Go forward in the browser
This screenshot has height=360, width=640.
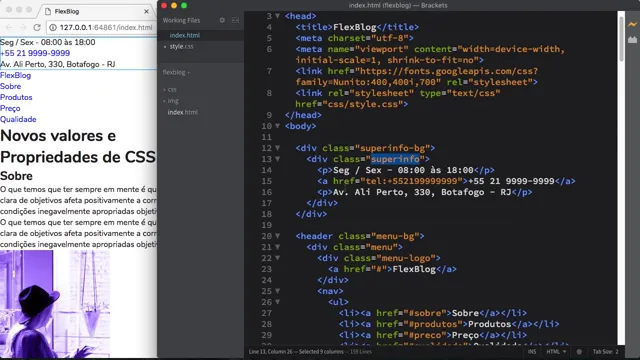pyautogui.click(x=23, y=27)
